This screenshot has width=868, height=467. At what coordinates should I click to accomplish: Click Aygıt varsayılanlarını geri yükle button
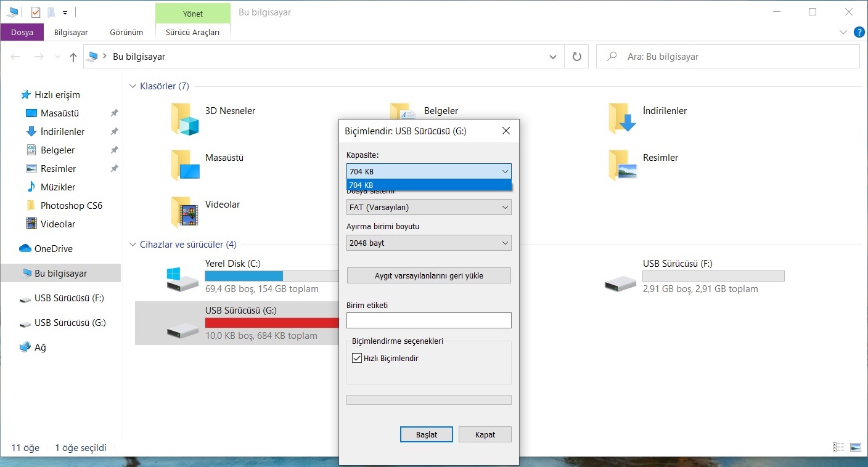click(429, 275)
